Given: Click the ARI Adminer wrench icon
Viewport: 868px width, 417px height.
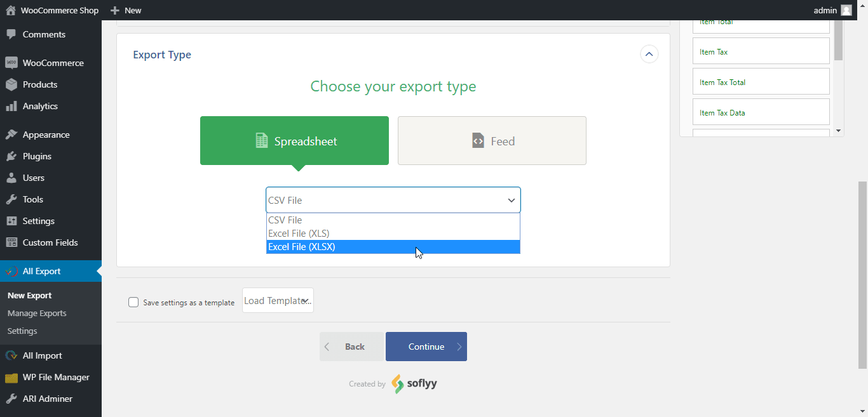Looking at the screenshot, I should [x=11, y=399].
